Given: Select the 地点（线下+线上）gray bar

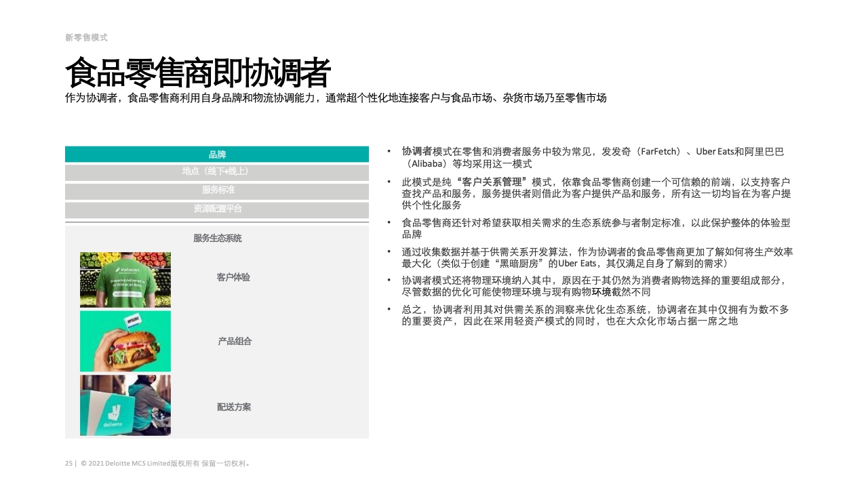Looking at the screenshot, I should click(217, 172).
